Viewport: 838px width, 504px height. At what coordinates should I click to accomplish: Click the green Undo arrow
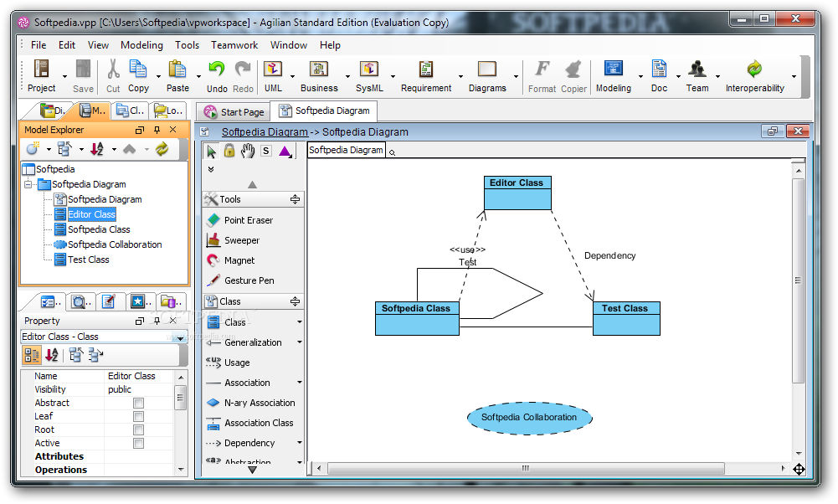pos(217,69)
